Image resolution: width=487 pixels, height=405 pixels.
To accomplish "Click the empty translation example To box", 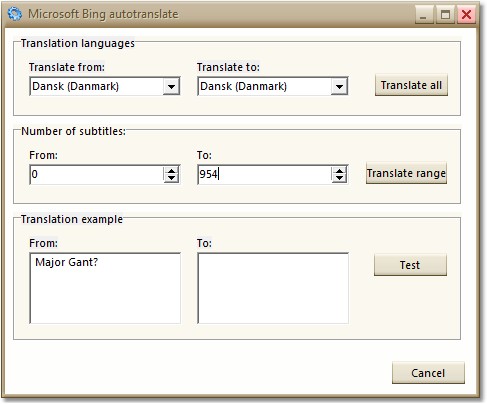I will [273, 288].
